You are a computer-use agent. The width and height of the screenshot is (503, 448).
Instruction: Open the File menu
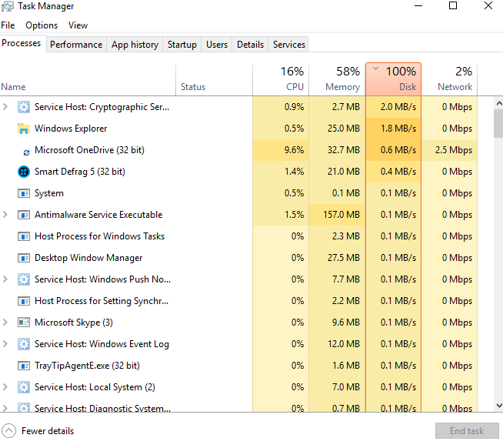[8, 25]
